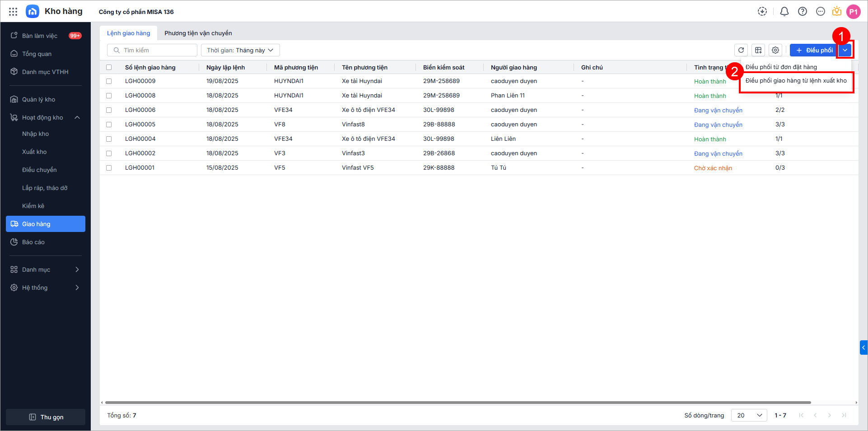Screen dimensions: 868x431
Task: Click the Danh mục grid icon
Action: click(14, 269)
